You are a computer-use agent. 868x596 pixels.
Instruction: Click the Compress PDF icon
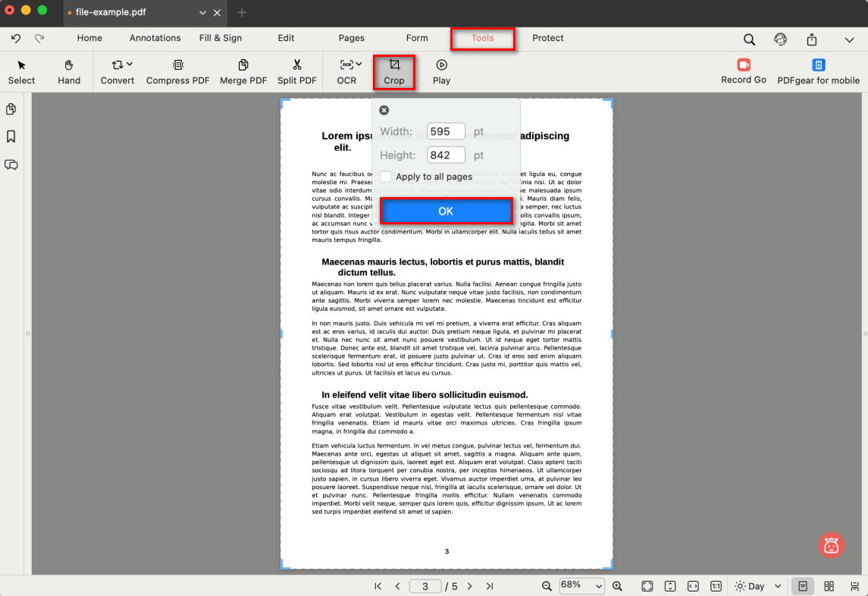tap(178, 65)
